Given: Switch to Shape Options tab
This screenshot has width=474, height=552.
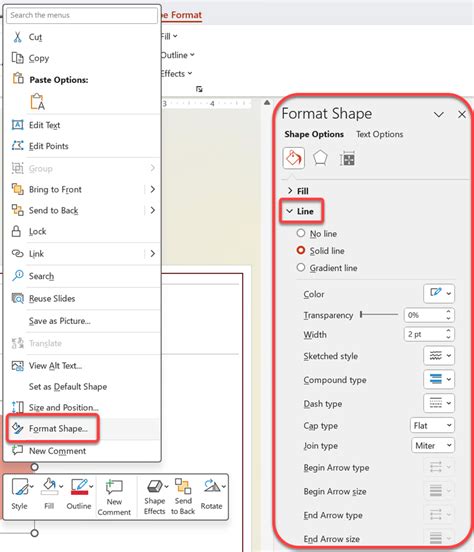Looking at the screenshot, I should (314, 134).
